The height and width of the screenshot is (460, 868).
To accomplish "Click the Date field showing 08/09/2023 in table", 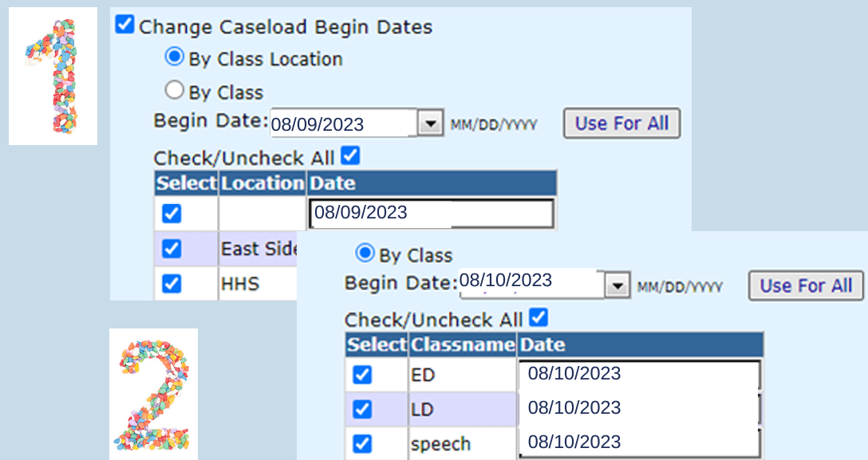I will (x=430, y=213).
